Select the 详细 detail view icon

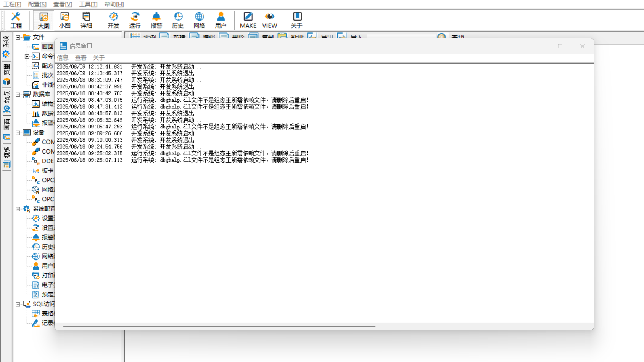tap(86, 20)
